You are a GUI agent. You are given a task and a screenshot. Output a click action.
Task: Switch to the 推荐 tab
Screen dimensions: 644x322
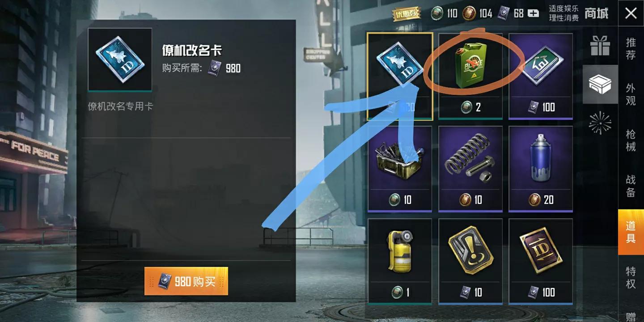click(631, 49)
